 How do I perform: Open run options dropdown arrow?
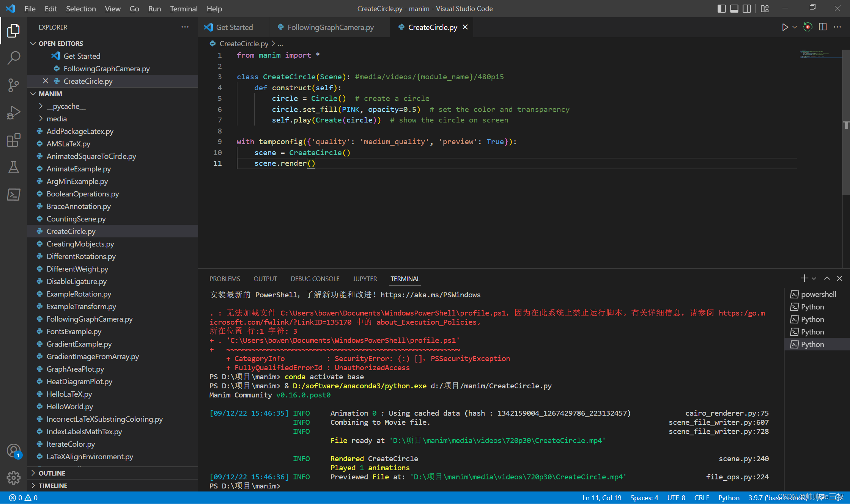tap(794, 27)
